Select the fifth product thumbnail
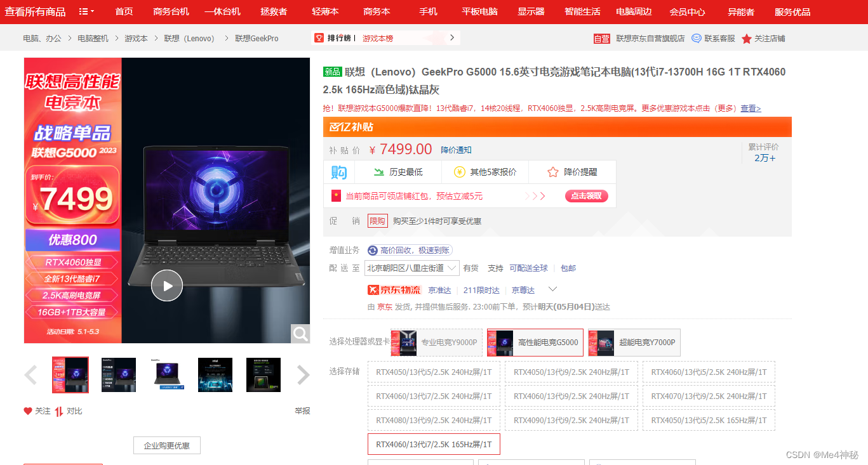This screenshot has width=868, height=465. point(264,375)
